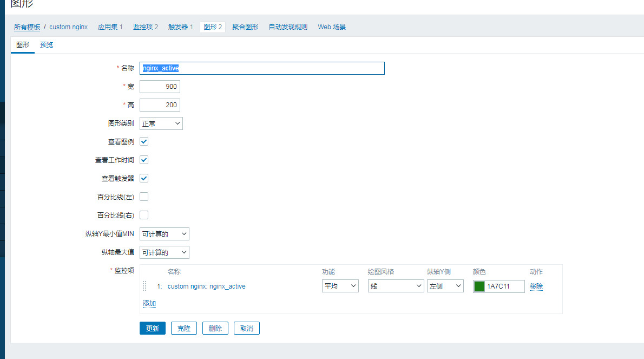This screenshot has width=644, height=359.
Task: Open the green color swatch 1A7C11
Action: [x=479, y=286]
